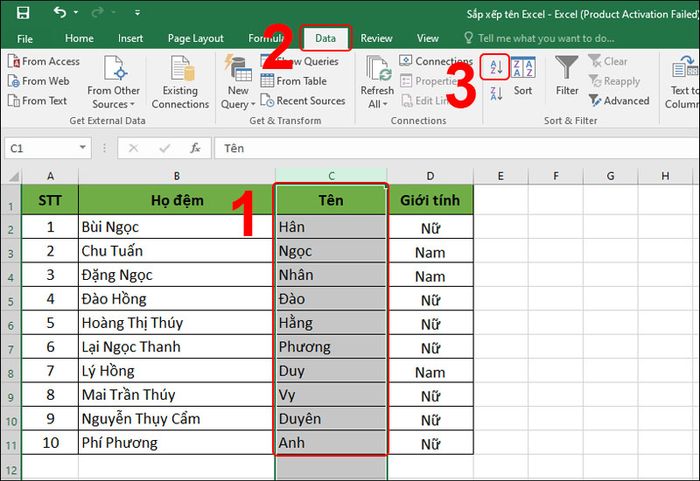
Task: Customize Quick Access Toolbar dropdown
Action: (138, 13)
